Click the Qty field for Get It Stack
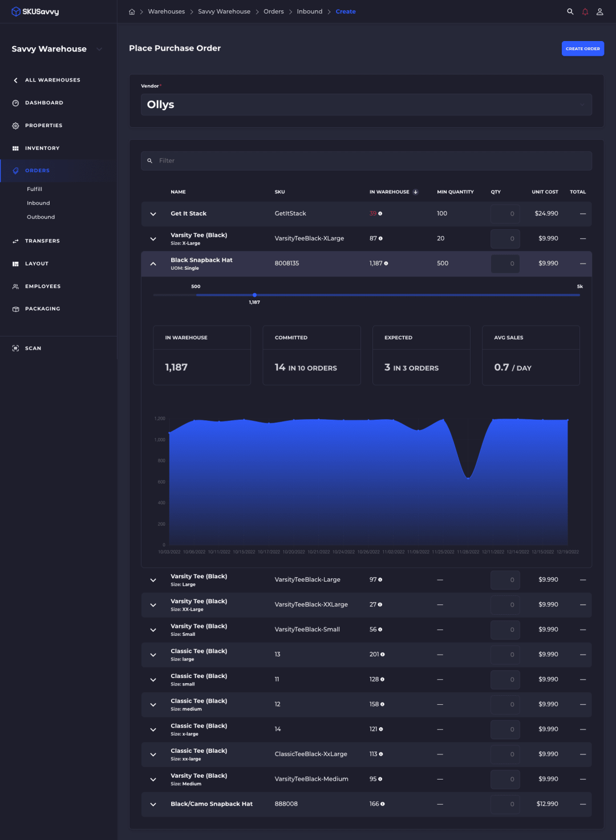This screenshot has width=616, height=840. pos(505,214)
